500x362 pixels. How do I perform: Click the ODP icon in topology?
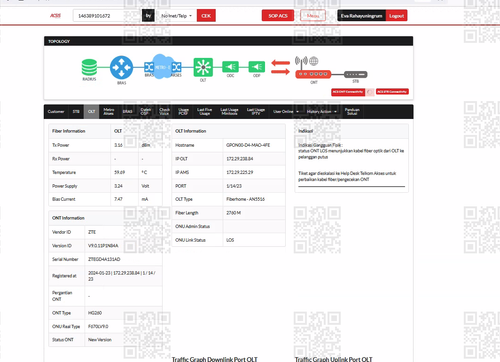256,67
